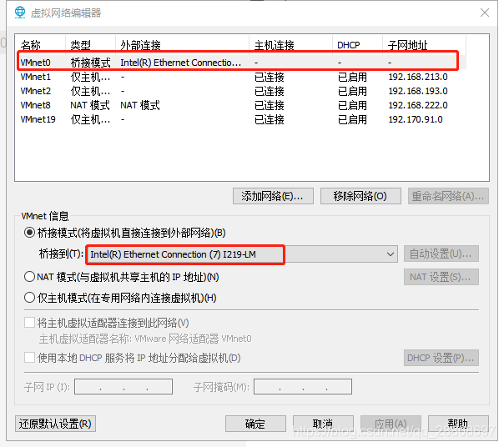The image size is (504, 447).
Task: Click subnet address 192.168.213.0
Action: pos(418,77)
